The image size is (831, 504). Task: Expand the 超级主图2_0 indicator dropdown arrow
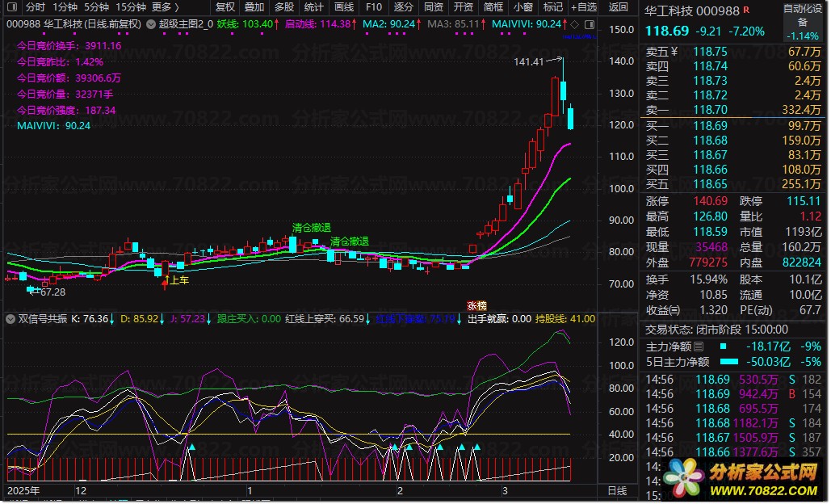click(150, 24)
